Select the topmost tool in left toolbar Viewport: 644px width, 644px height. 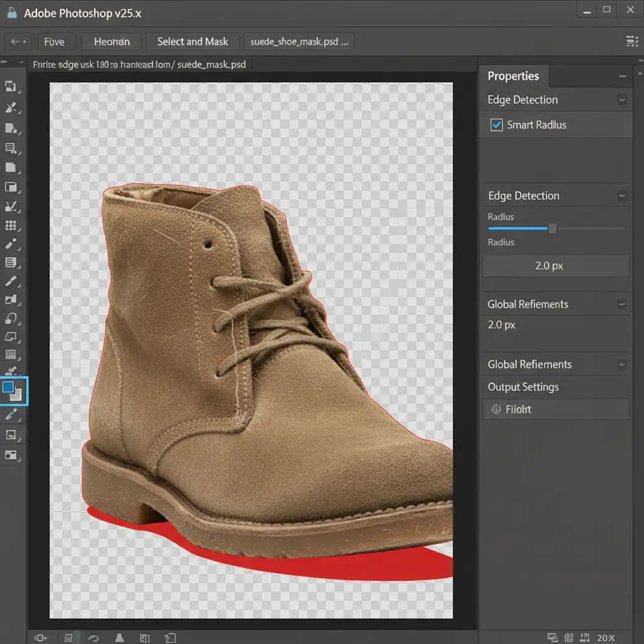point(11,87)
